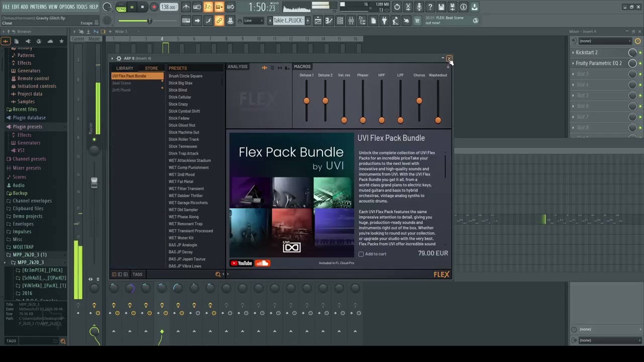Image resolution: width=644 pixels, height=362 pixels.
Task: Open the search magnifier in FLEX tags bar
Action: coord(218,275)
